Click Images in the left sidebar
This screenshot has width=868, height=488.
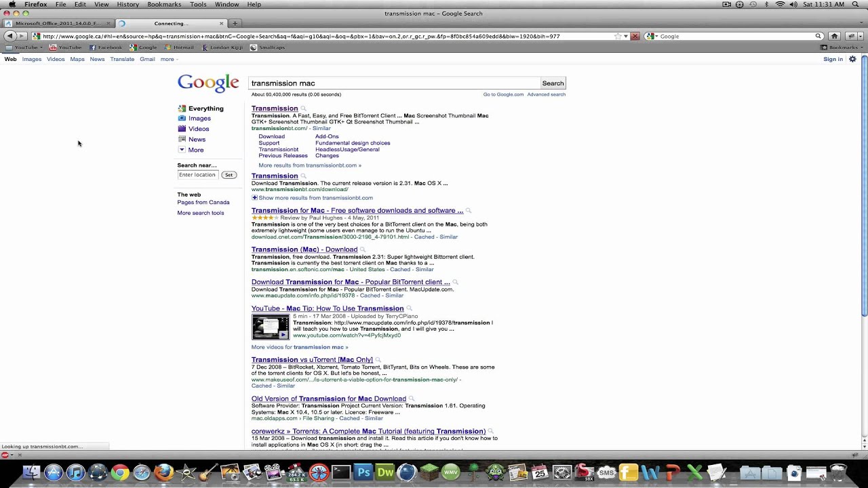click(199, 119)
